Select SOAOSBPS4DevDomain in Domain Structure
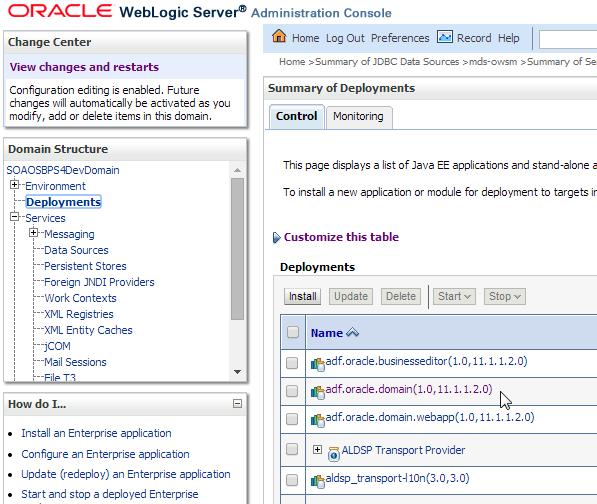 [63, 170]
